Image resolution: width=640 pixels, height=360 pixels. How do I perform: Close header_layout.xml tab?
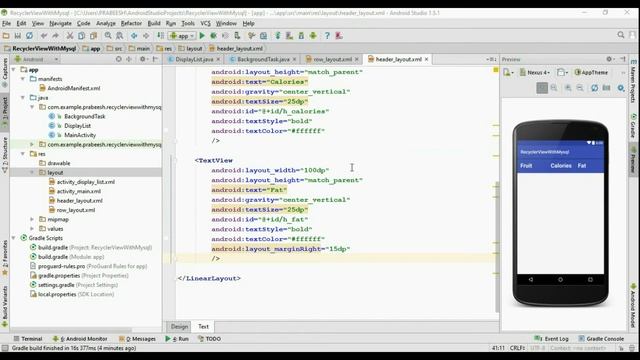point(427,59)
